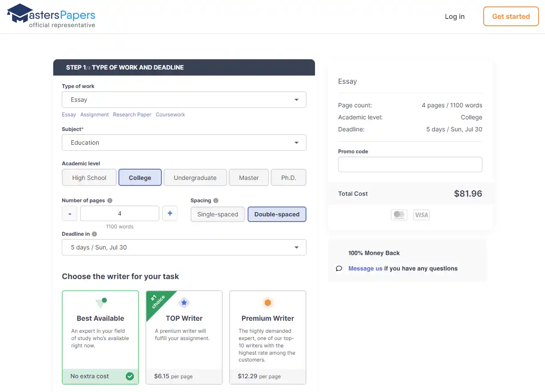Click the Visa card icon
The image size is (545, 392).
[x=421, y=215]
